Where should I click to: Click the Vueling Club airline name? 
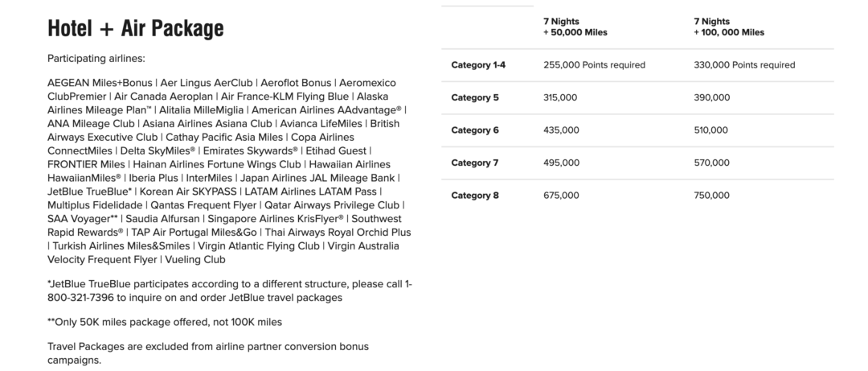coord(195,260)
